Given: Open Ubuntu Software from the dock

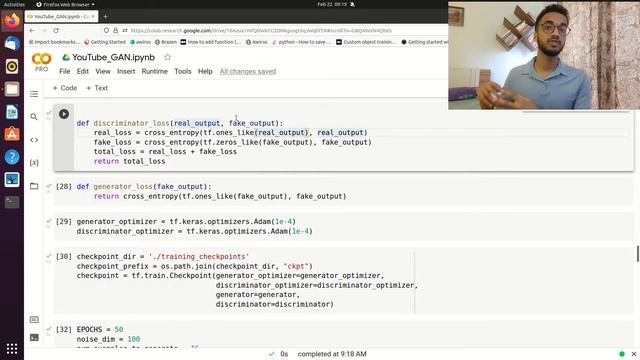Looking at the screenshot, I should 12,134.
